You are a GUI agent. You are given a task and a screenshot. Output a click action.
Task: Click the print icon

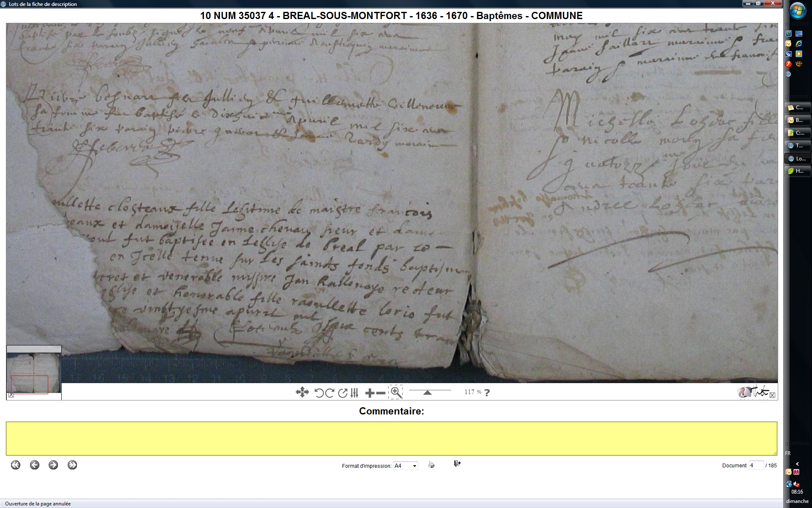431,465
